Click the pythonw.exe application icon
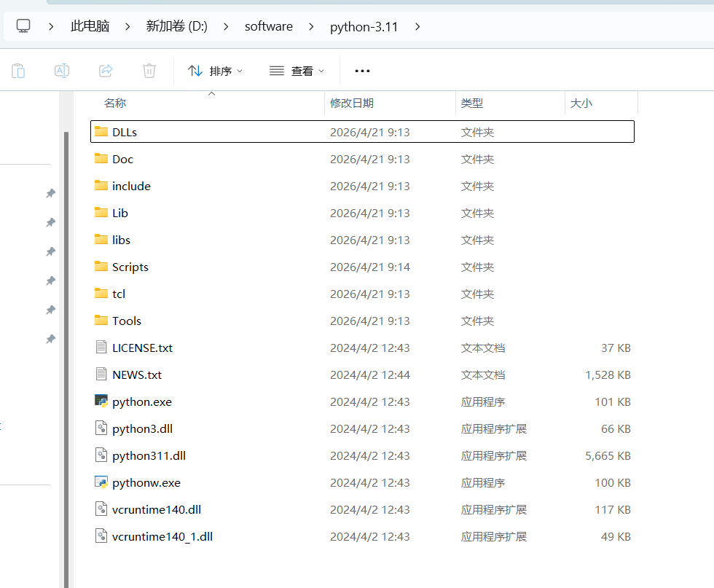Image resolution: width=714 pixels, height=588 pixels. click(101, 482)
